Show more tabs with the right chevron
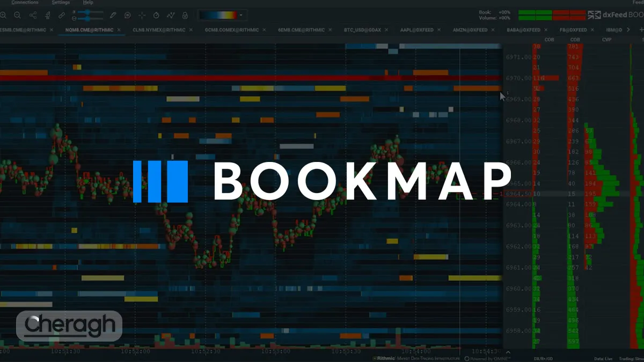Viewport: 644px width, 362px height. tap(628, 30)
